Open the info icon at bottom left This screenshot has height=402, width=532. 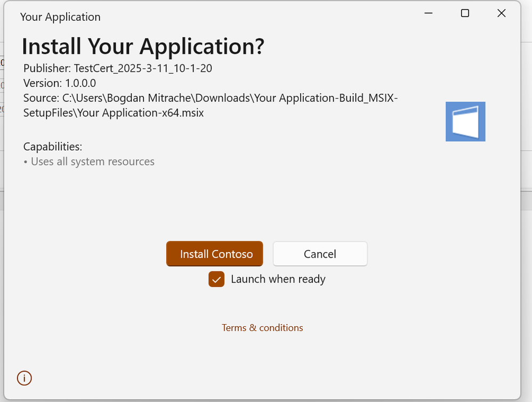click(x=25, y=378)
